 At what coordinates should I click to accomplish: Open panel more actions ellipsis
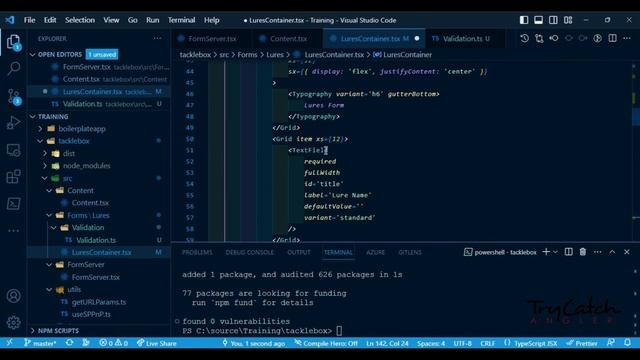pyautogui.click(x=598, y=252)
